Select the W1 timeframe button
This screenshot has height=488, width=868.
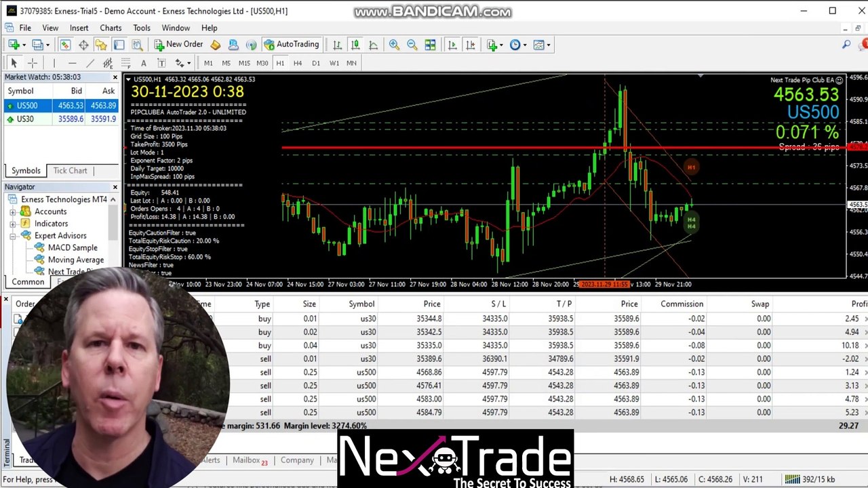334,63
